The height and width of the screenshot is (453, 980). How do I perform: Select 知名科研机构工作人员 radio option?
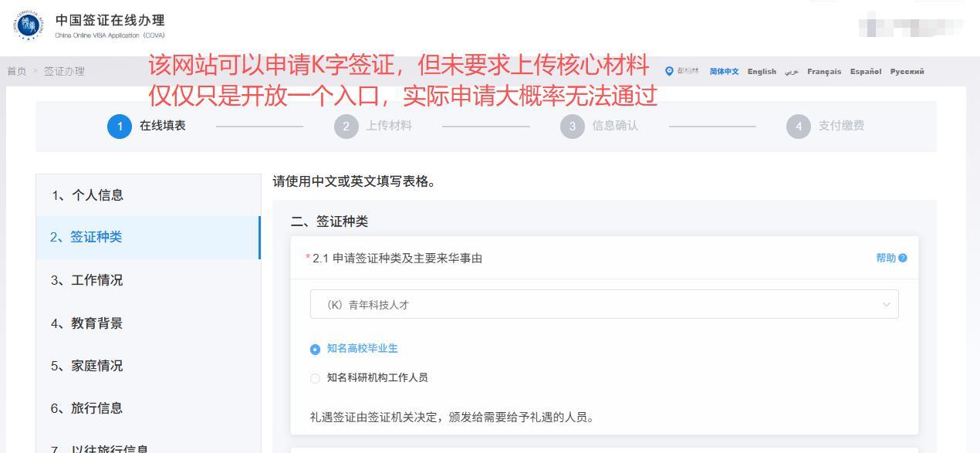(315, 378)
